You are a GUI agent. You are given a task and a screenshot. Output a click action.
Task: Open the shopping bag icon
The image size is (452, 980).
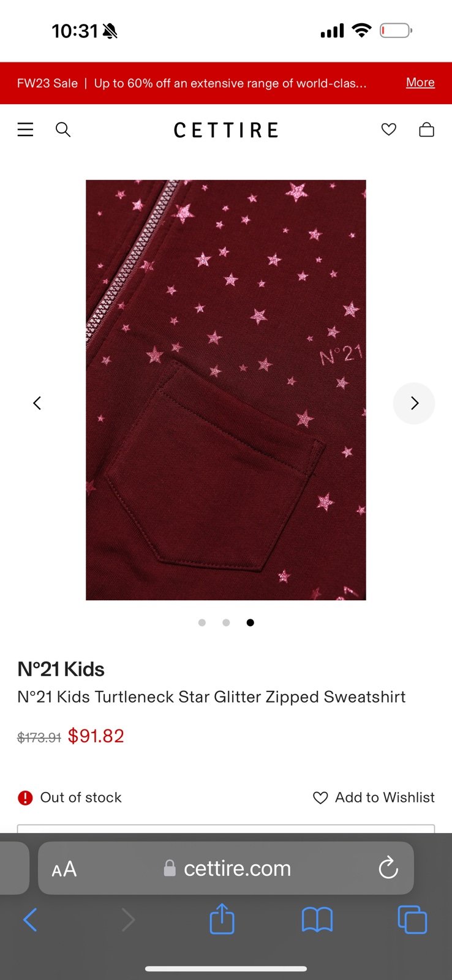click(x=427, y=129)
